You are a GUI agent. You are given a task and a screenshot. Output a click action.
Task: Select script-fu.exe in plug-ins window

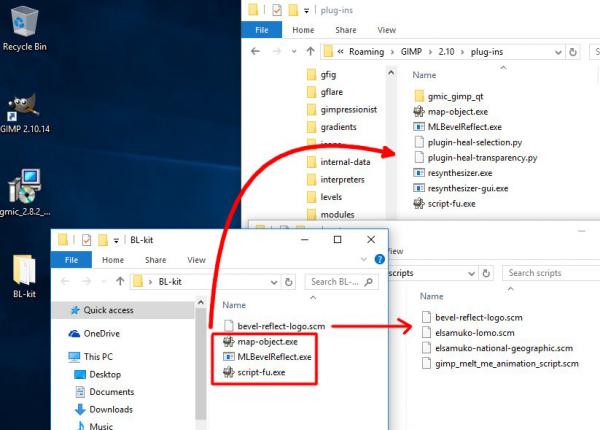click(x=445, y=204)
